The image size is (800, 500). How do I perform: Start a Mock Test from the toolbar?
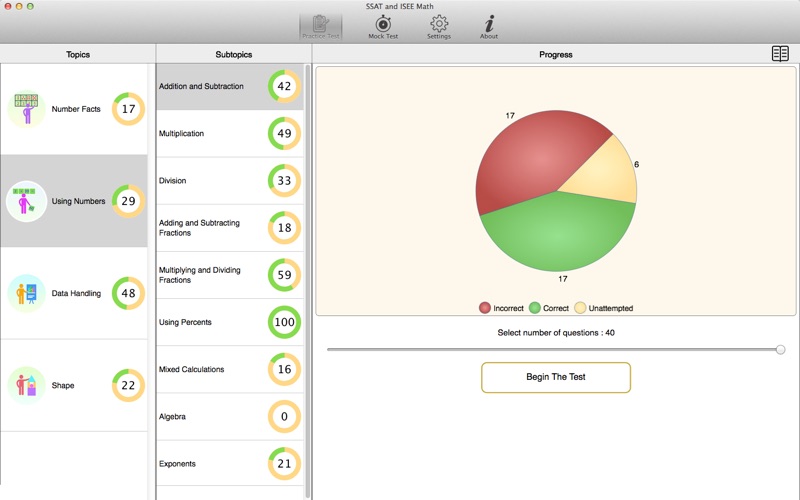coord(383,27)
